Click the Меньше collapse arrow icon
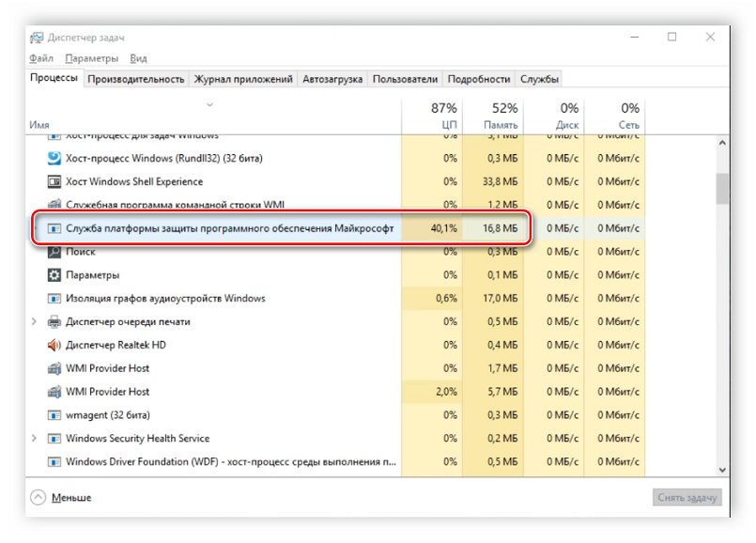Screen dimensions: 756x543 tap(38, 498)
